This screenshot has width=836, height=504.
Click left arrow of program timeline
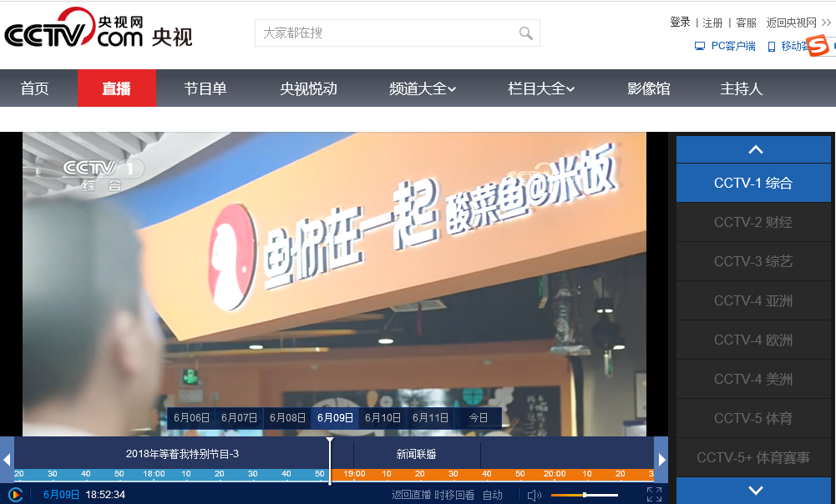[7, 459]
